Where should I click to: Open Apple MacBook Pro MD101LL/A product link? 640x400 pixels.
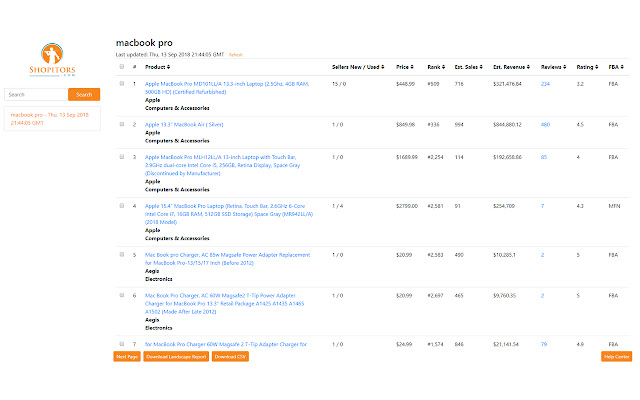click(227, 88)
